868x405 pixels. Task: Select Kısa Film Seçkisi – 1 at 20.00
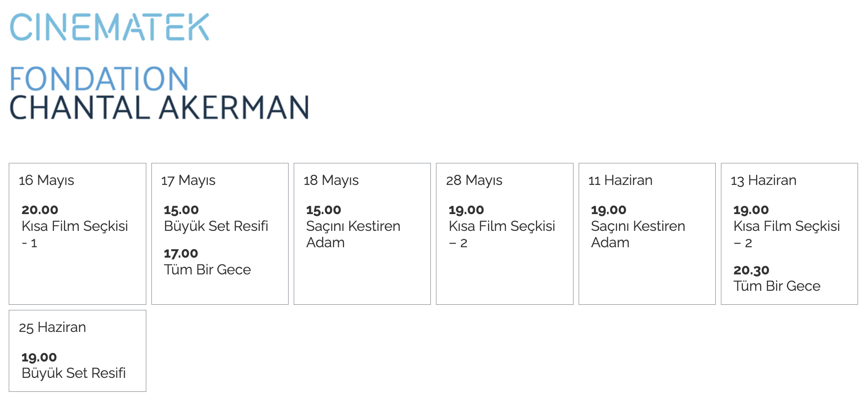pyautogui.click(x=75, y=234)
